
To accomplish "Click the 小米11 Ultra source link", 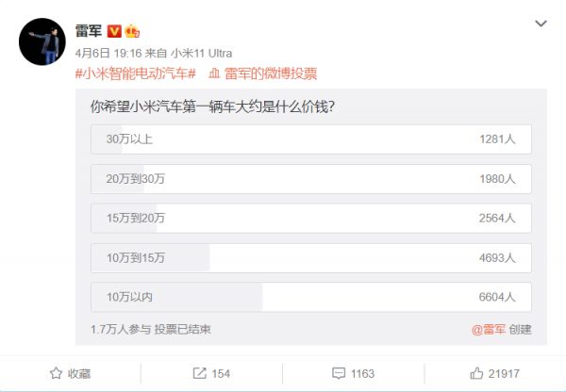I will 202,54.
